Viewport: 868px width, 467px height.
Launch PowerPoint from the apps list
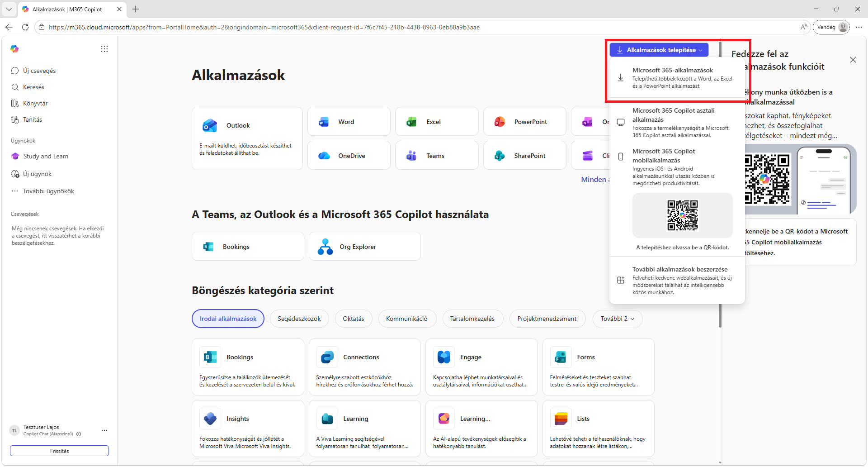[525, 122]
